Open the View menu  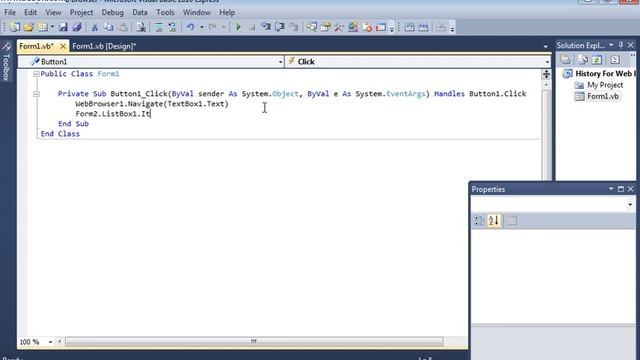(53, 13)
